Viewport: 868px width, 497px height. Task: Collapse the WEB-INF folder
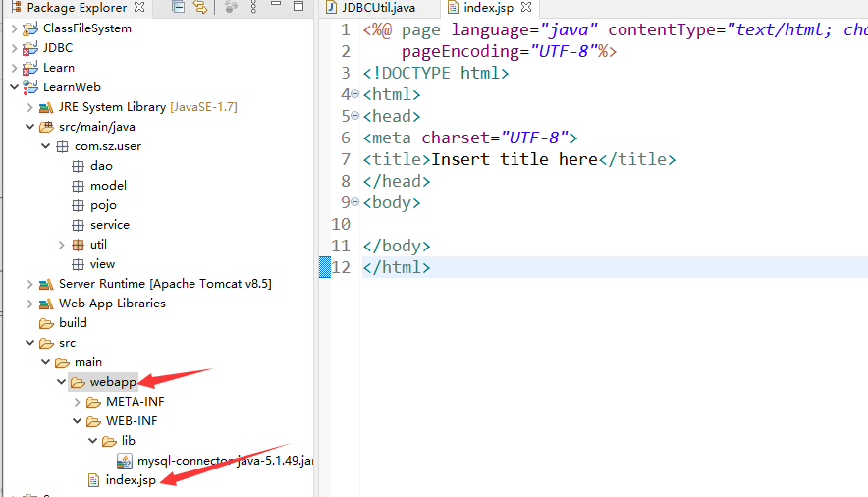[x=77, y=421]
